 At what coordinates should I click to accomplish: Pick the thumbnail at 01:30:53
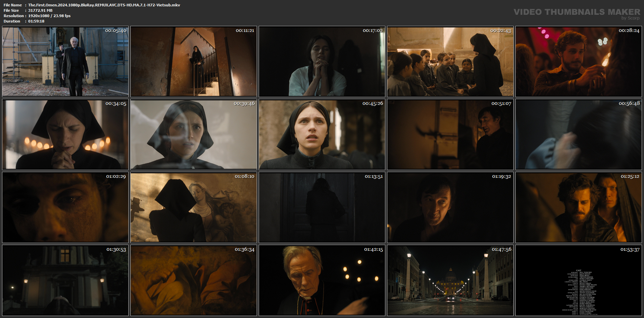click(x=65, y=280)
